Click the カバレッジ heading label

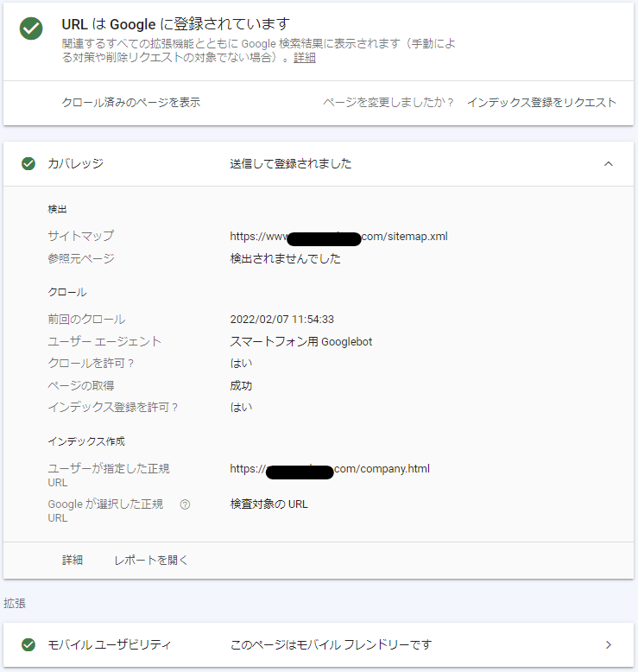click(x=75, y=164)
